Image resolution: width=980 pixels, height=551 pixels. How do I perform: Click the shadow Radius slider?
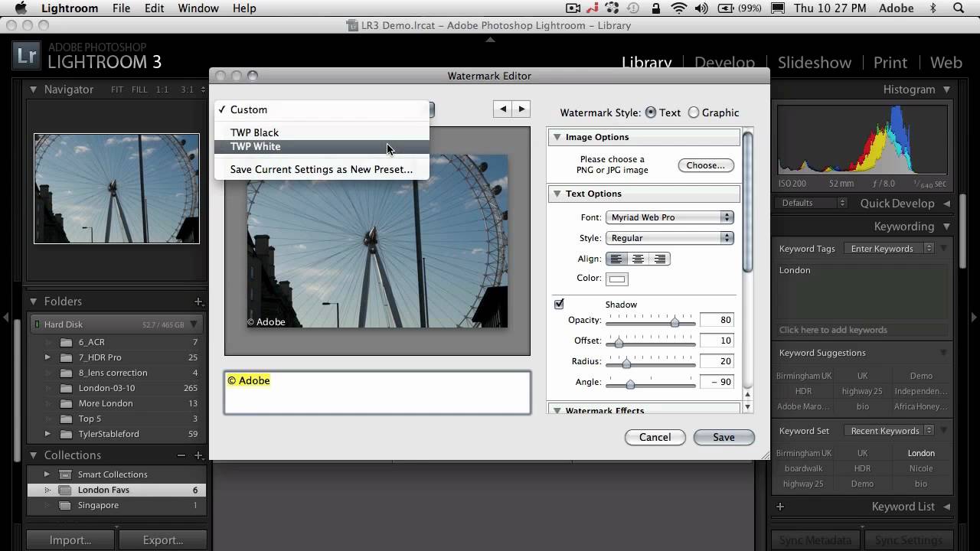(650, 364)
